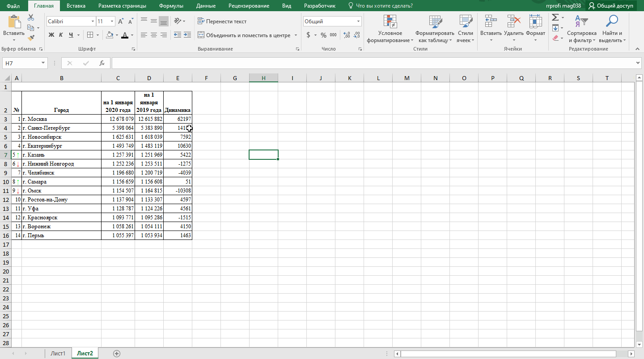This screenshot has width=644, height=359.
Task: Click the Clear eraser icon
Action: 555,38
